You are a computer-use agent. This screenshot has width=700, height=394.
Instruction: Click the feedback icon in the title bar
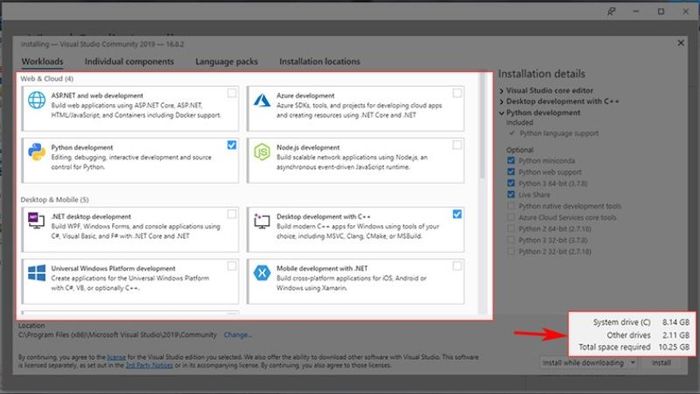coord(611,11)
